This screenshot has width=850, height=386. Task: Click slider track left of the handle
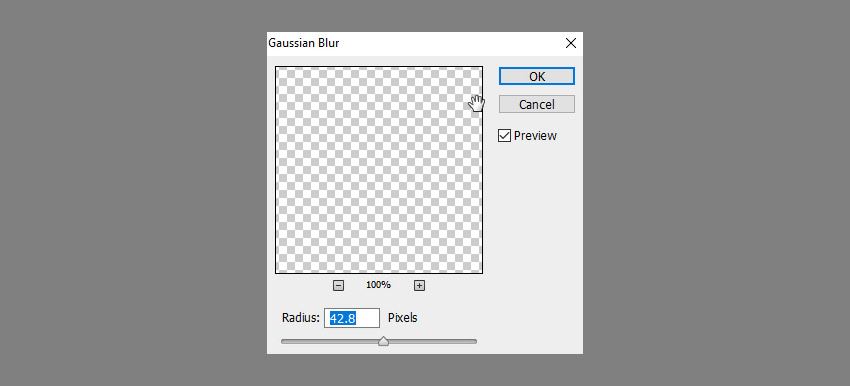pyautogui.click(x=330, y=342)
